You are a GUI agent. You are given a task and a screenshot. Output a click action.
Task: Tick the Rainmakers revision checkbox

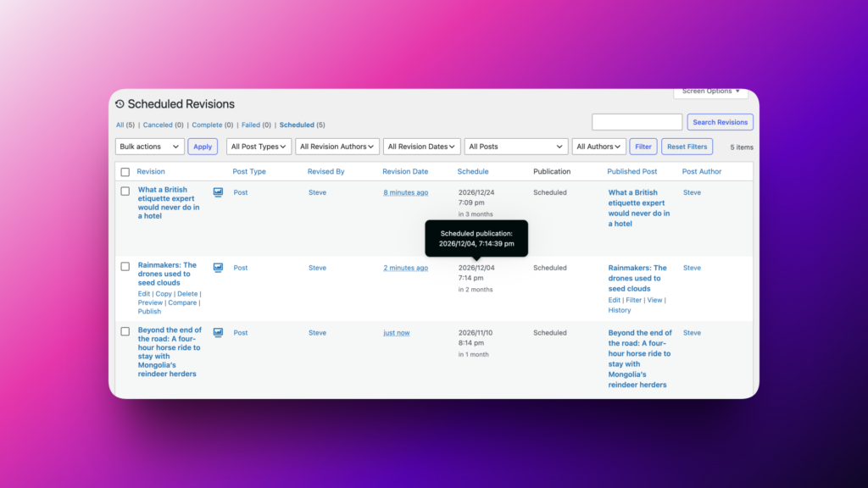[x=125, y=267]
